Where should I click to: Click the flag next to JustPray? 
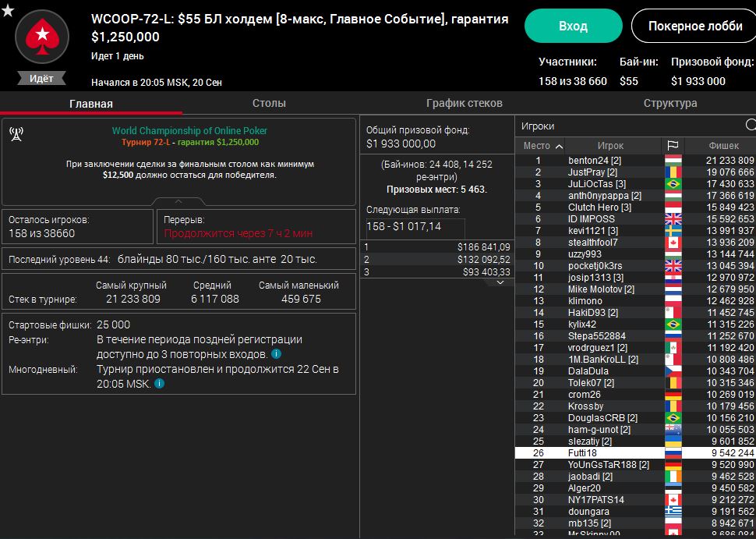point(673,172)
